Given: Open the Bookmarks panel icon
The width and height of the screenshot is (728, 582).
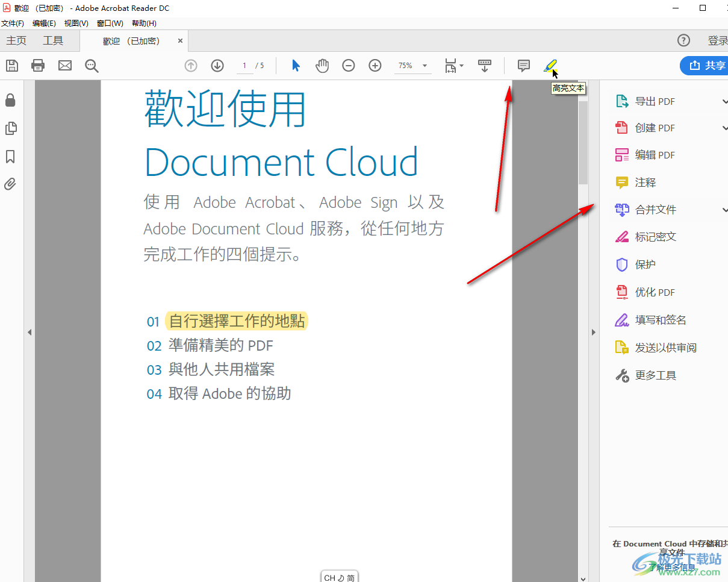Looking at the screenshot, I should [10, 157].
